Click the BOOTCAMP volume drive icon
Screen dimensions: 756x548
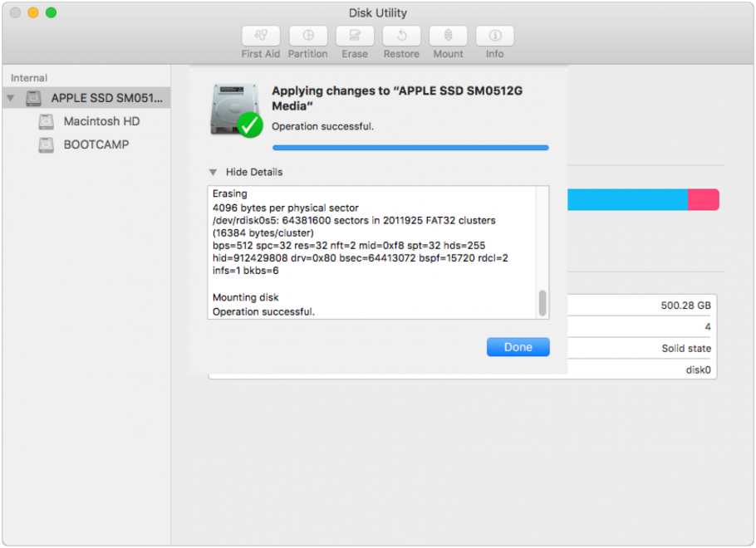point(47,144)
